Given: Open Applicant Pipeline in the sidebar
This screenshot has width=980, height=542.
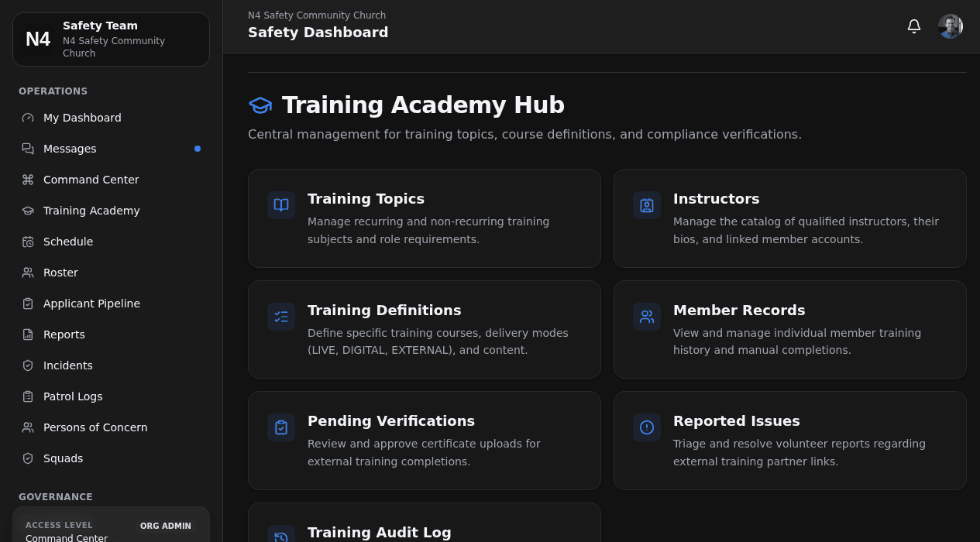Looking at the screenshot, I should pos(111,304).
